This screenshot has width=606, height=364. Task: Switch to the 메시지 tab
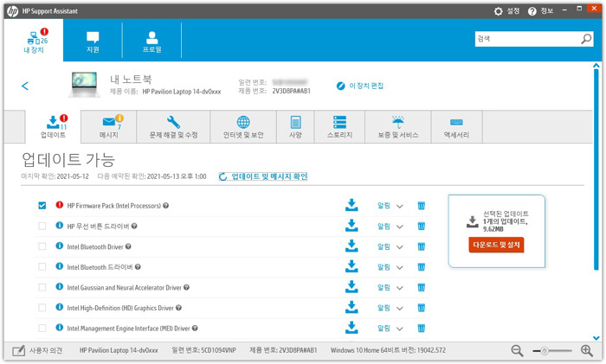pos(109,126)
